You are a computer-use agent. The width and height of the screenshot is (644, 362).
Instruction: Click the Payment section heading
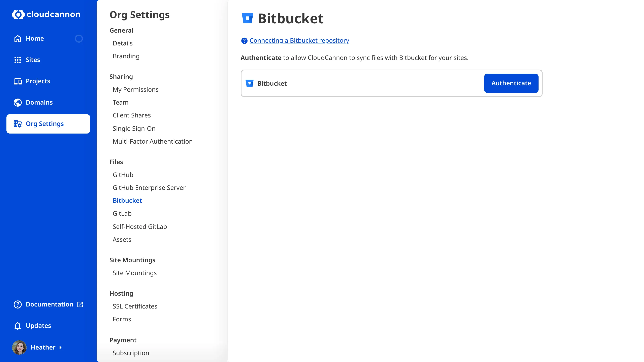pos(123,340)
